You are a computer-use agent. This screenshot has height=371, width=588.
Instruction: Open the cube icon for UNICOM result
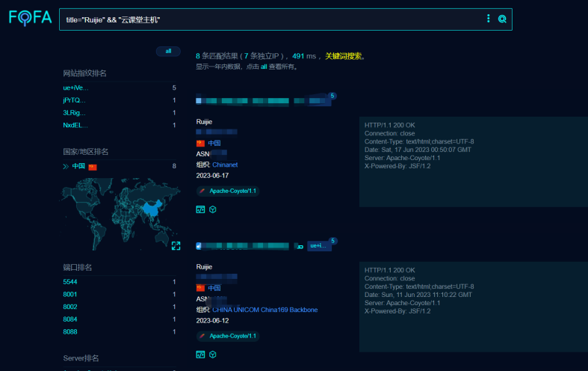point(213,355)
